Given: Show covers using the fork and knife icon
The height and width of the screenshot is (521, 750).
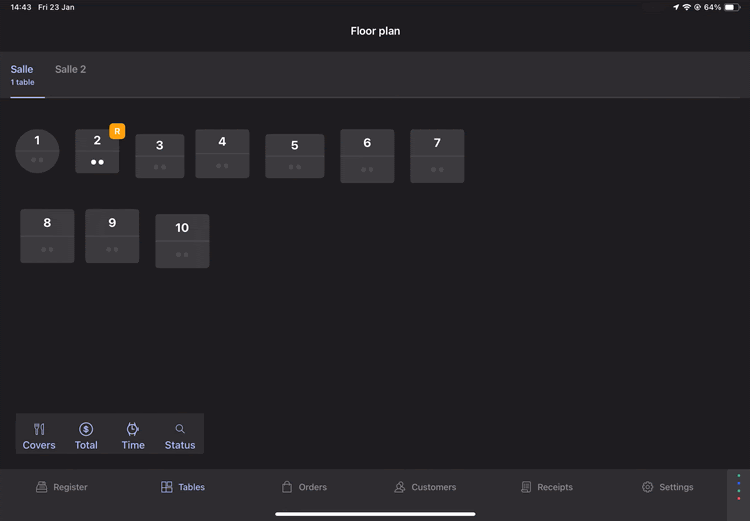Looking at the screenshot, I should pos(39,434).
